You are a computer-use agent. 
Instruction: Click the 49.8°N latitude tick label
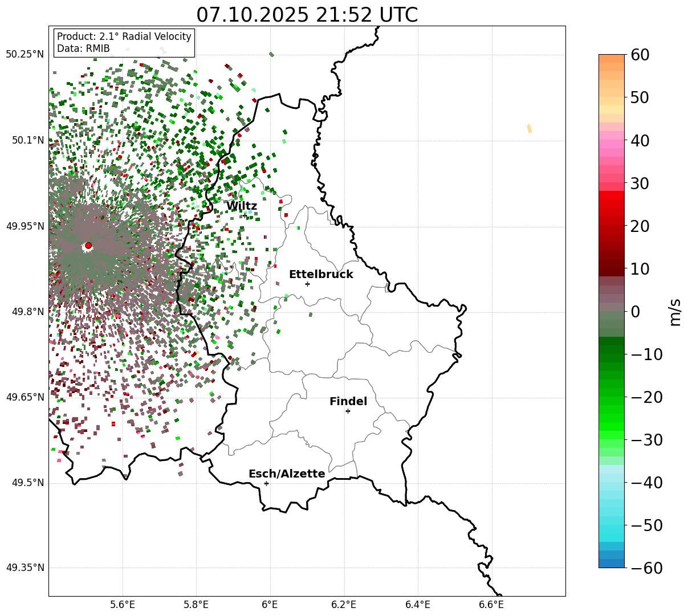point(27,312)
